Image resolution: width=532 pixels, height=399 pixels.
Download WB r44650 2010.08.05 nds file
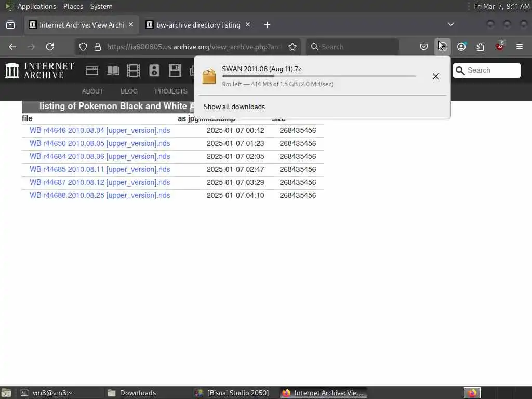pos(100,143)
